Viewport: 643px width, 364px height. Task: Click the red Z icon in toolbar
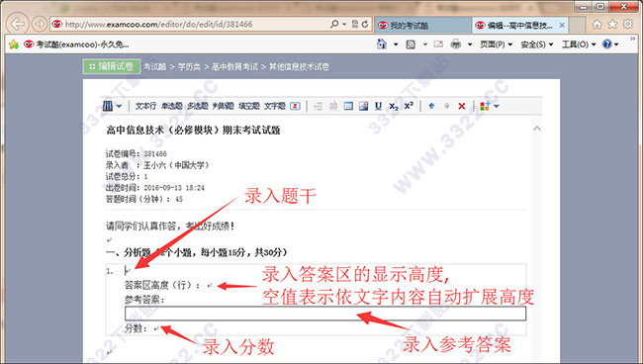point(295,106)
